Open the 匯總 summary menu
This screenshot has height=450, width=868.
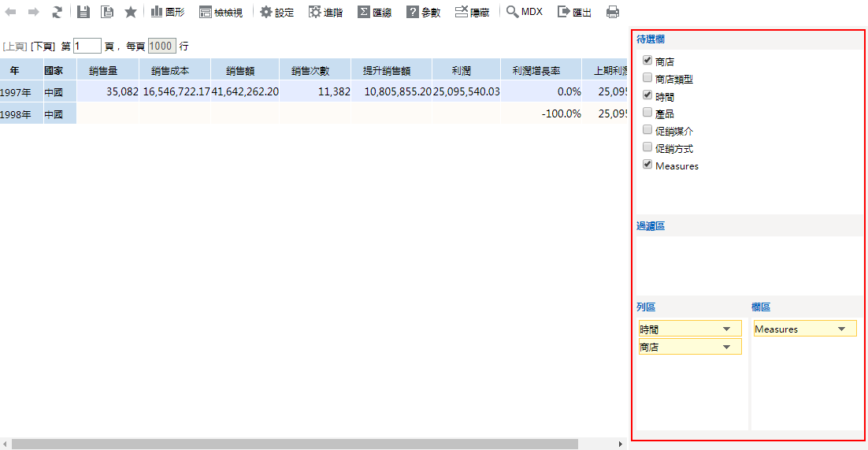point(374,13)
